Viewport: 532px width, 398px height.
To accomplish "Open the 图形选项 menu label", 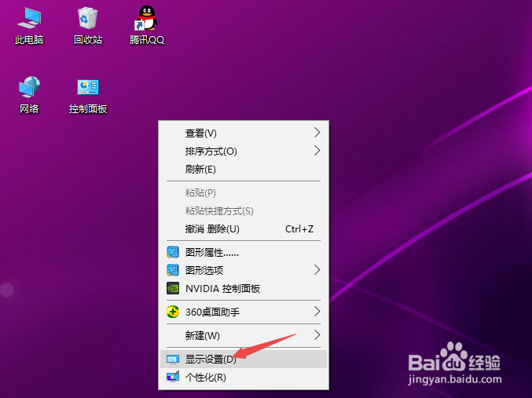I will [204, 270].
